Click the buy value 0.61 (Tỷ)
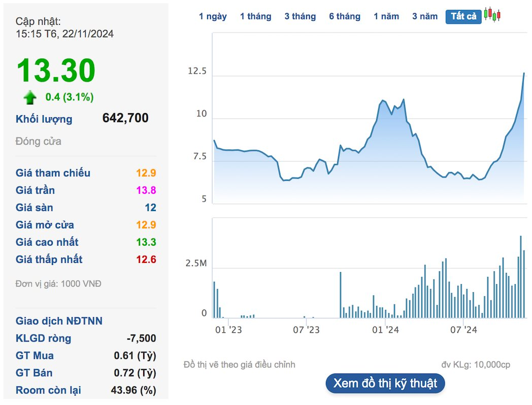Viewport: 532px width, 405px height. click(x=135, y=355)
